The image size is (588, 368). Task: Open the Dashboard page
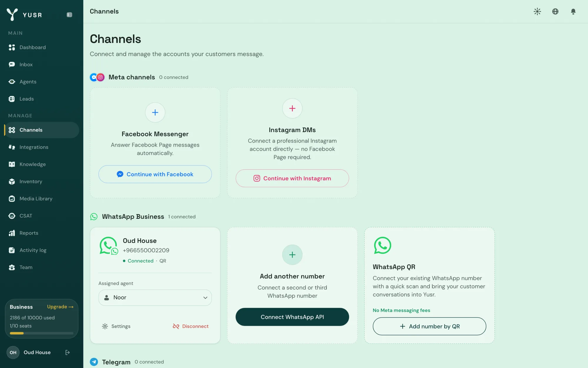point(41,47)
